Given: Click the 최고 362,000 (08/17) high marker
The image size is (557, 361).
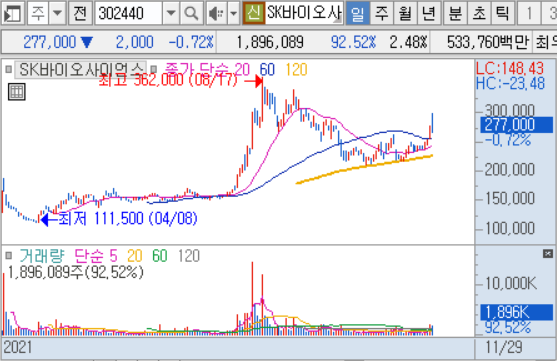Looking at the screenshot, I should (168, 80).
